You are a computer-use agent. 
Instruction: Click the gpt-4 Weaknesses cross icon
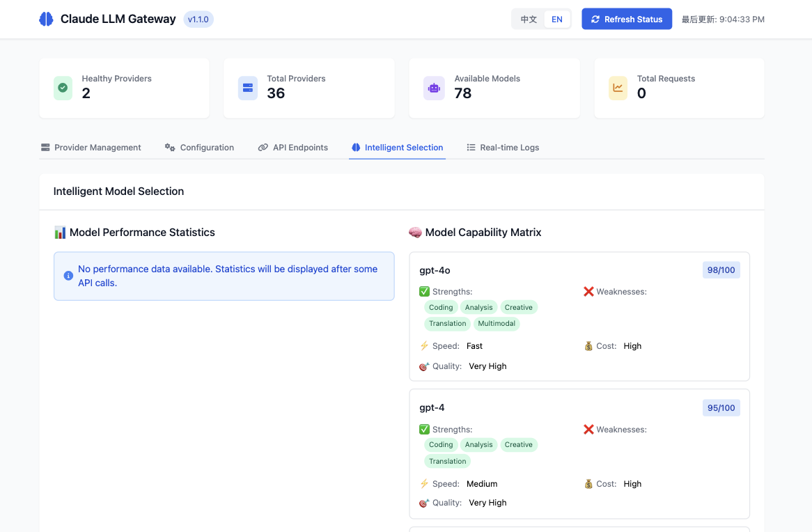[588, 430]
